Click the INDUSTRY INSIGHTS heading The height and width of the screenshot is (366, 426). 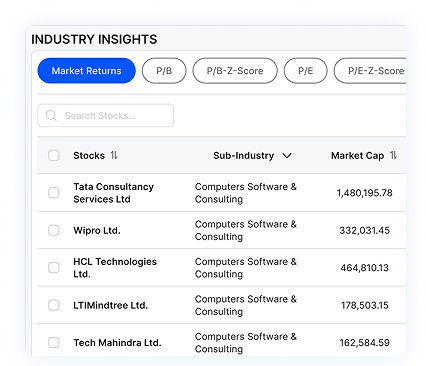click(94, 39)
